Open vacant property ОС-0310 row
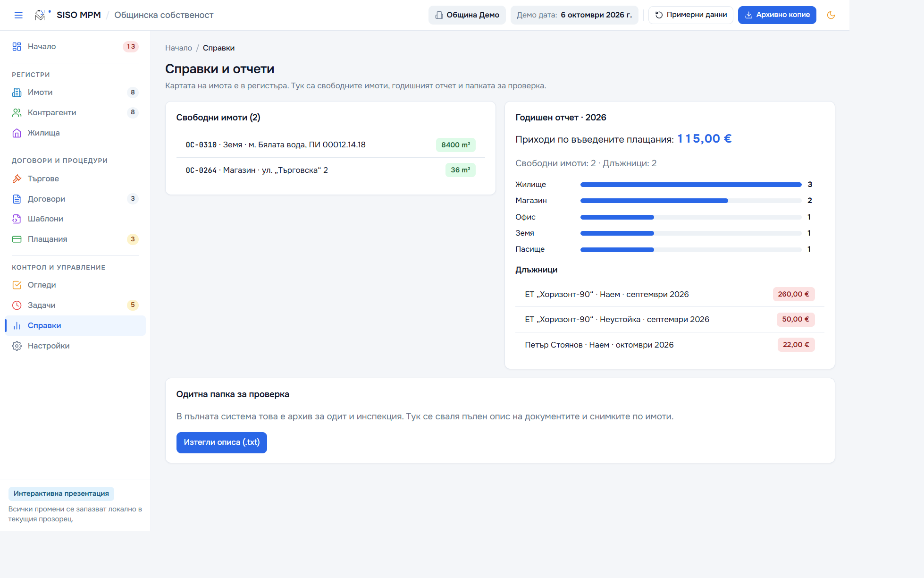Image resolution: width=924 pixels, height=578 pixels. point(330,145)
